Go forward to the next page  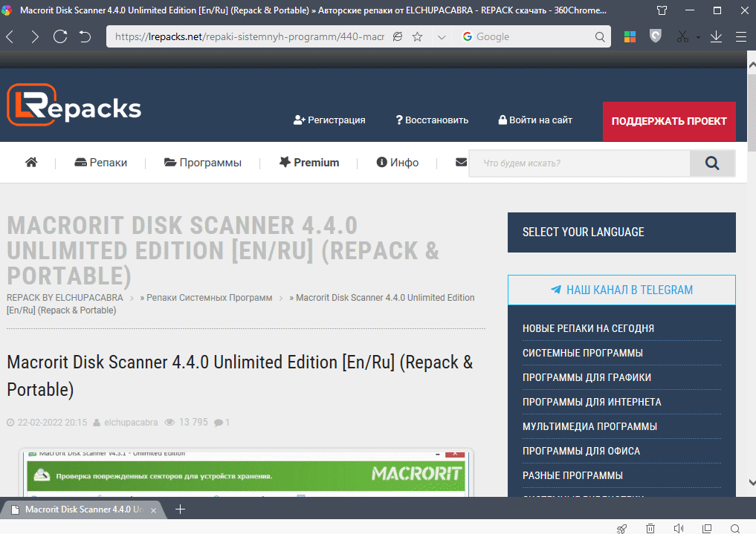pyautogui.click(x=34, y=36)
